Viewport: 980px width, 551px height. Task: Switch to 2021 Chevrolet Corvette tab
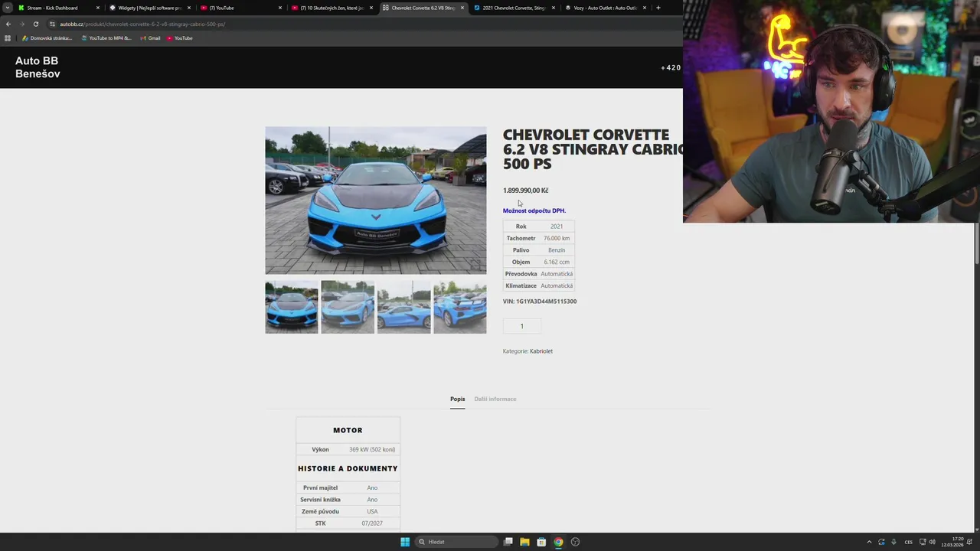514,8
